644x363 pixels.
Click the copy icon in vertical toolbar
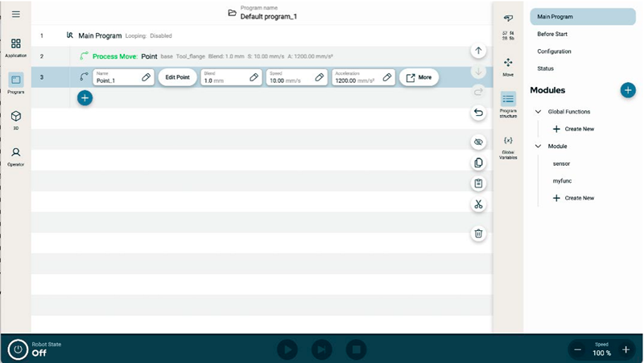coord(478,163)
